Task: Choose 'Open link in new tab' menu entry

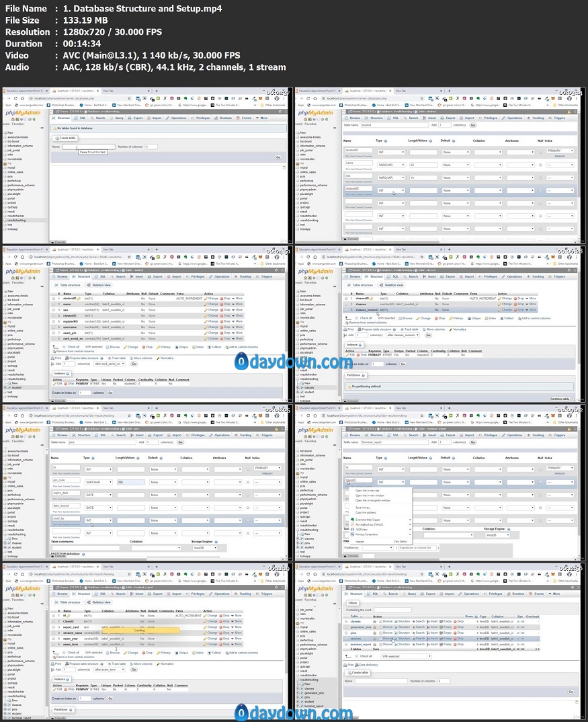Action: (368, 491)
